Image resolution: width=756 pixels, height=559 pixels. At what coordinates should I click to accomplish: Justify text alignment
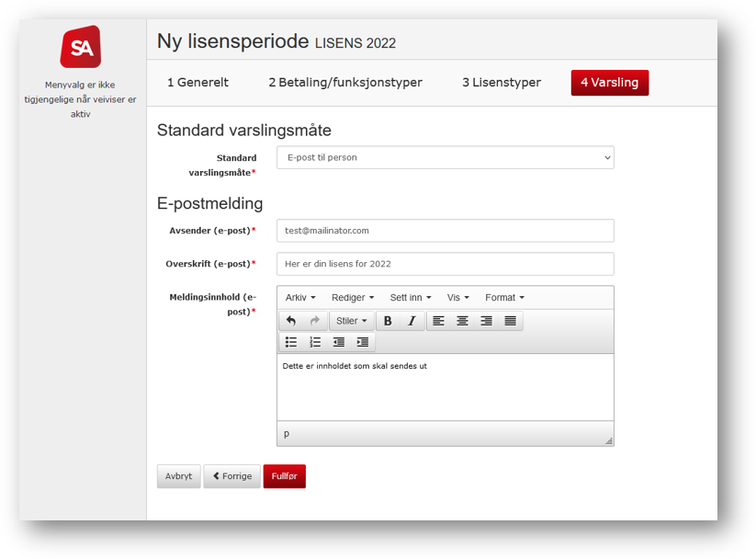click(x=511, y=321)
